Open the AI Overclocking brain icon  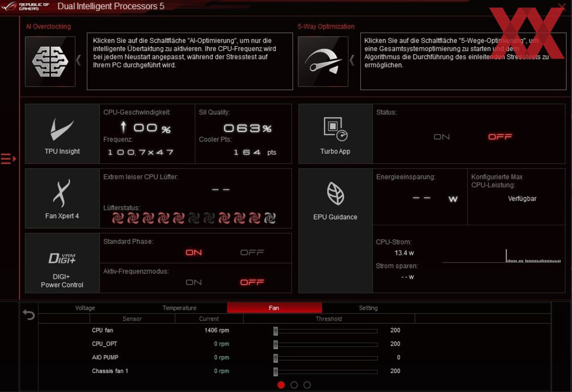(50, 61)
